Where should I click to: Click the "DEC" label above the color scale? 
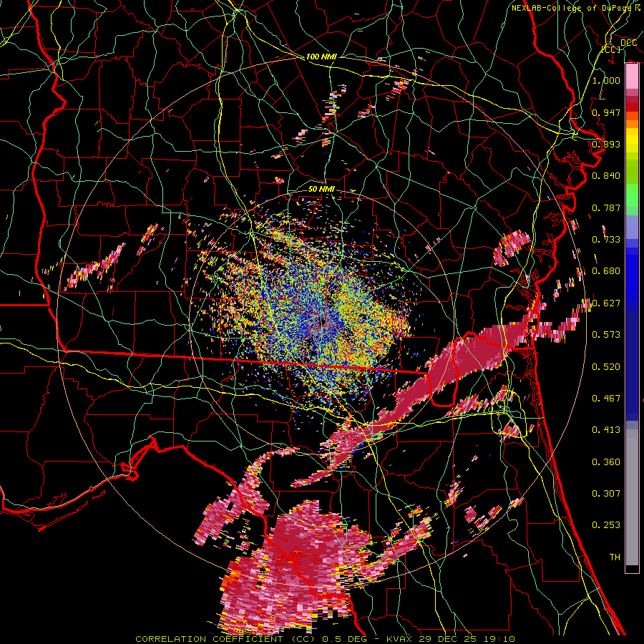click(628, 43)
